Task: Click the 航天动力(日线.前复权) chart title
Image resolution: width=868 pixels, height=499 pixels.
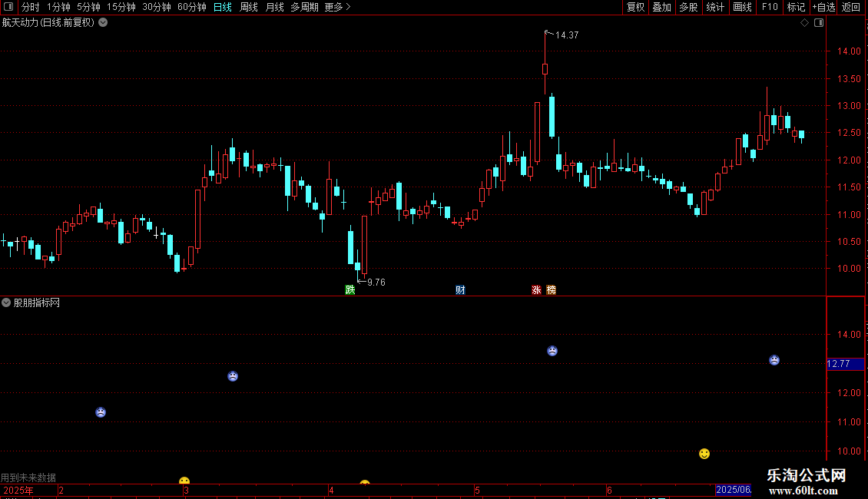Action: [48, 23]
